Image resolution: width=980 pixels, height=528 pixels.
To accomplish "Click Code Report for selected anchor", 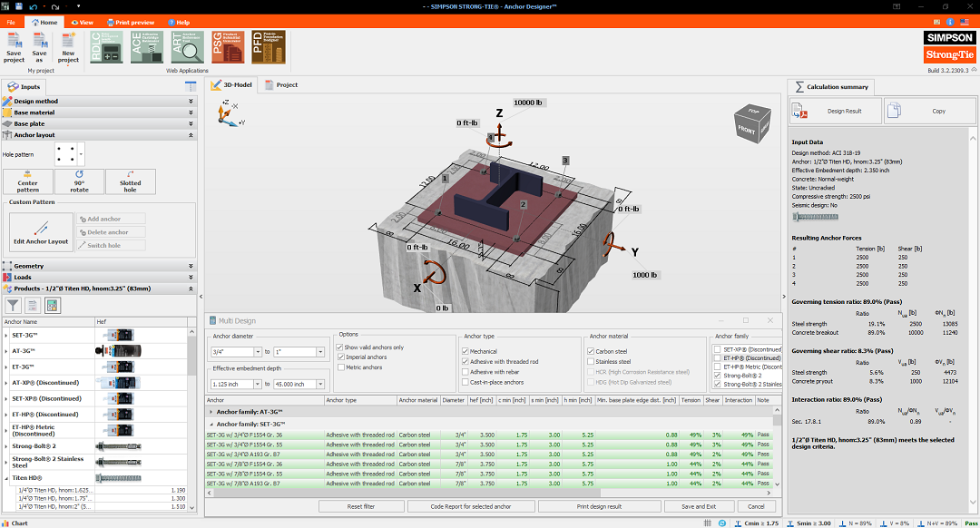I will click(x=471, y=506).
